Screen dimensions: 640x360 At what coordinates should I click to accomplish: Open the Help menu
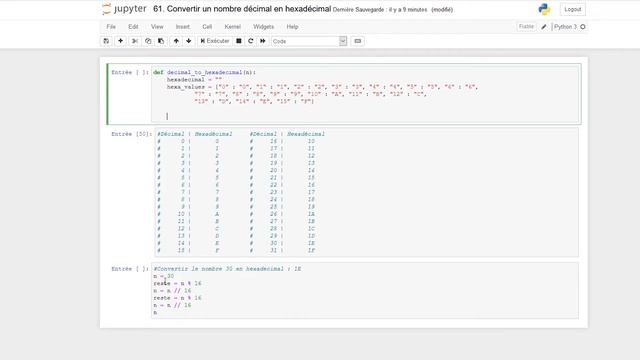[x=292, y=27]
